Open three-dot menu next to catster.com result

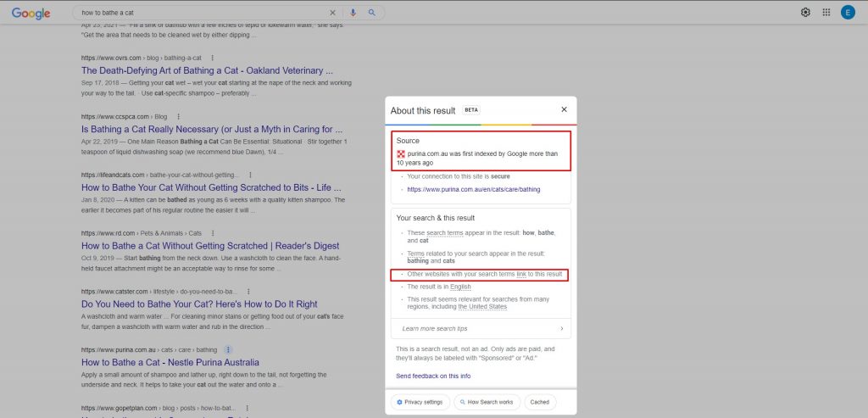(248, 292)
